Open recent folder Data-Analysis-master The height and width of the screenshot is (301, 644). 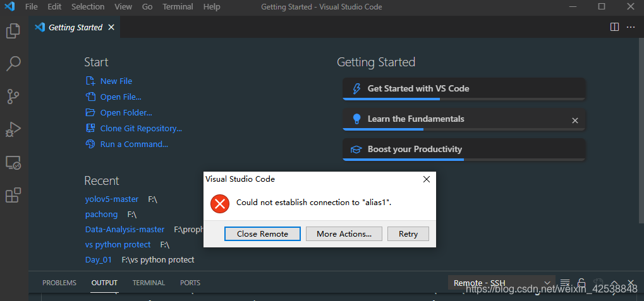point(125,230)
